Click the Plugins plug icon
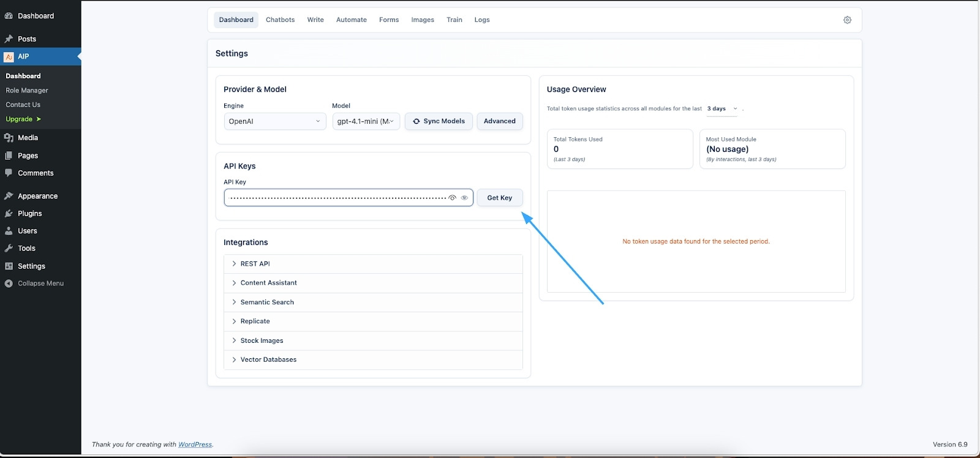 coord(9,214)
